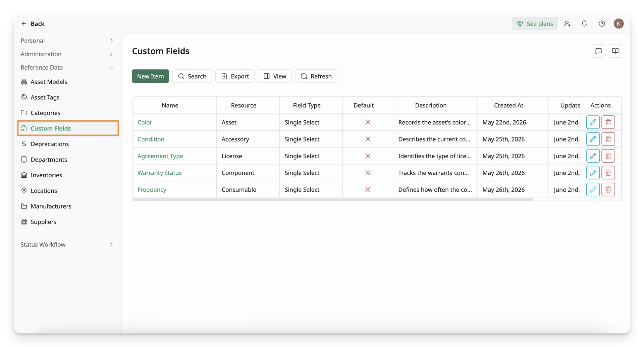Image resolution: width=644 pixels, height=347 pixels.
Task: Export the custom fields list
Action: click(235, 76)
